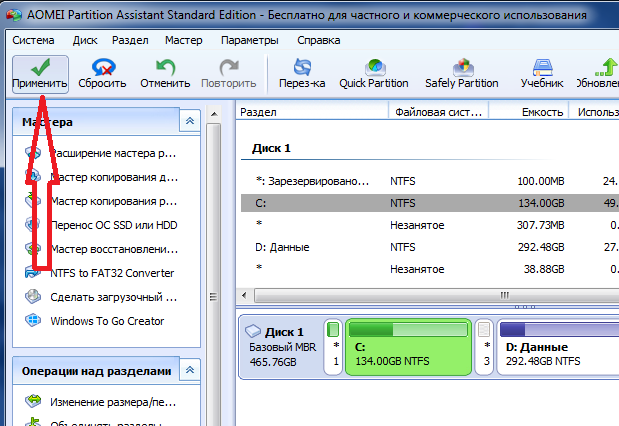Open the Учебник tutorial icon

542,67
